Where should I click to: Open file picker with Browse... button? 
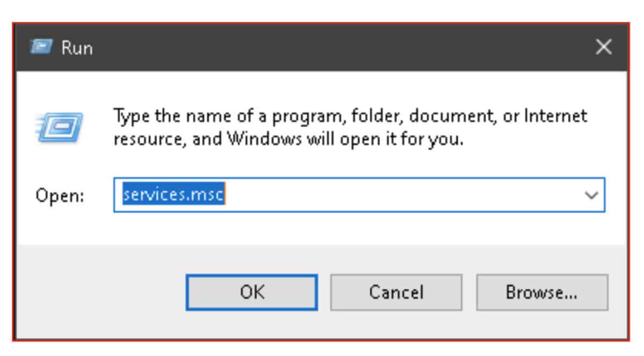click(542, 292)
